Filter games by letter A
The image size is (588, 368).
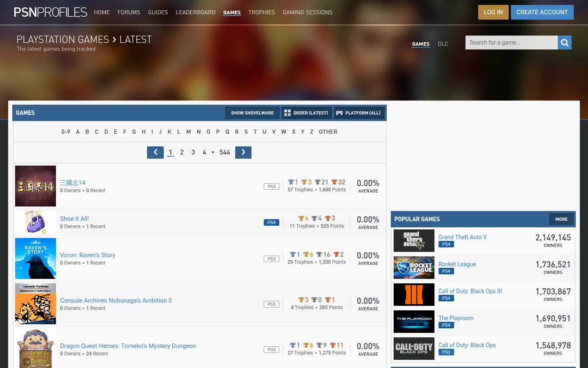point(78,132)
